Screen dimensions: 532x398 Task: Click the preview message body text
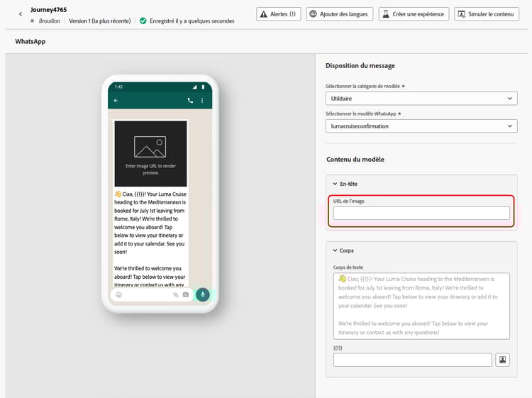pos(150,239)
